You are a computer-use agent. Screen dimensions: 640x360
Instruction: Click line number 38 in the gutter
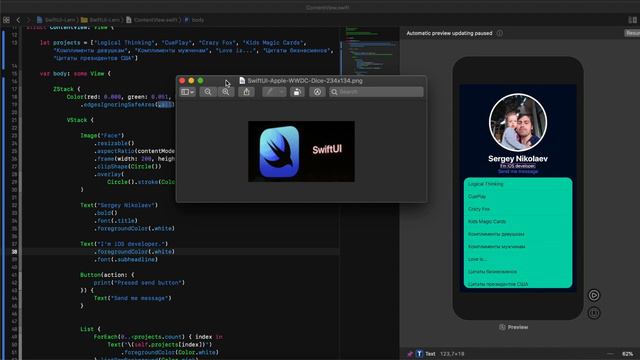[x=14, y=252]
